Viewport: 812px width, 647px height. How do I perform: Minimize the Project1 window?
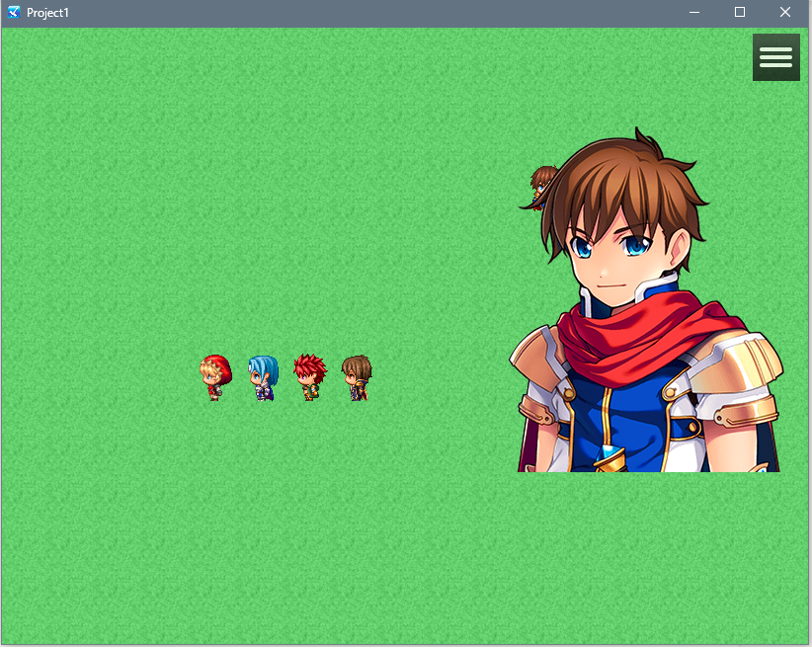pos(694,12)
